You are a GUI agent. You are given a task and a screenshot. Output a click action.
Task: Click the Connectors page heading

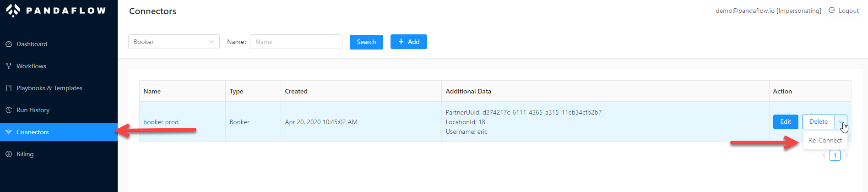pos(152,11)
